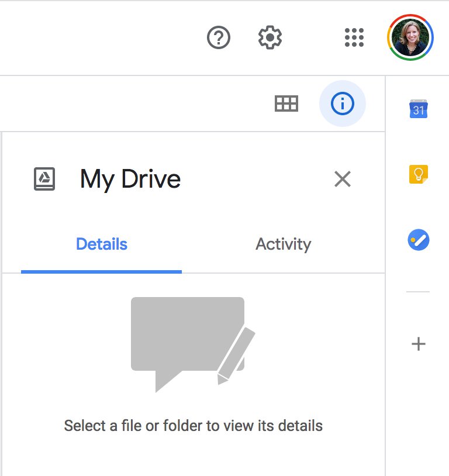Switch to grid layout view
The height and width of the screenshot is (476, 449).
point(286,104)
